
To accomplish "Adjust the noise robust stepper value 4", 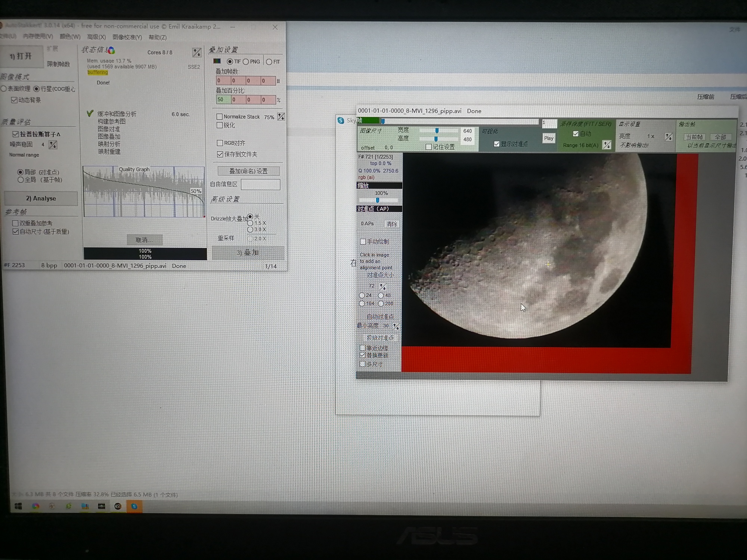I will (x=53, y=144).
